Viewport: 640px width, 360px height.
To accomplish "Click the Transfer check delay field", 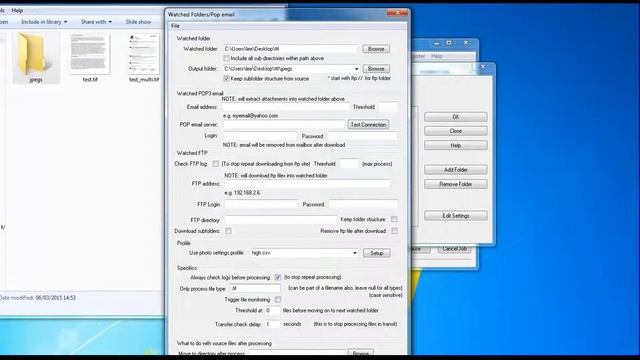I will 273,324.
